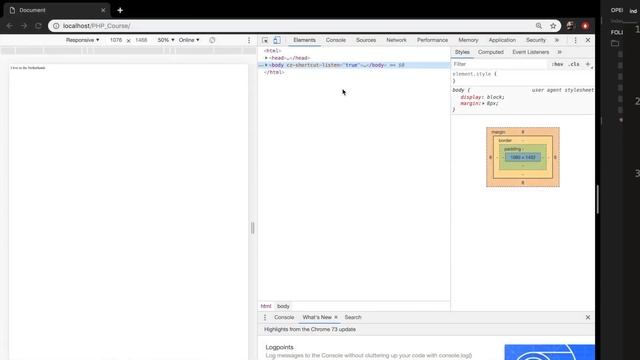Click the Styles filter input

tap(499, 64)
